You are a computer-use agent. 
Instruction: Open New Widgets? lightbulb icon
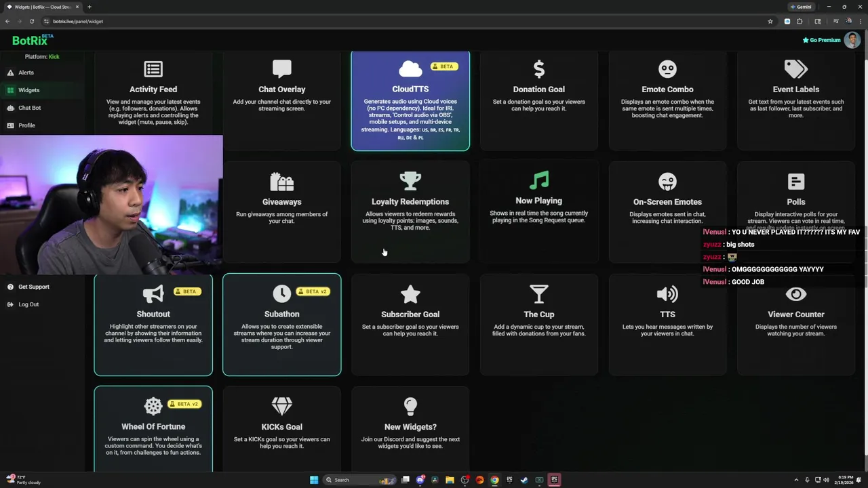(x=410, y=406)
